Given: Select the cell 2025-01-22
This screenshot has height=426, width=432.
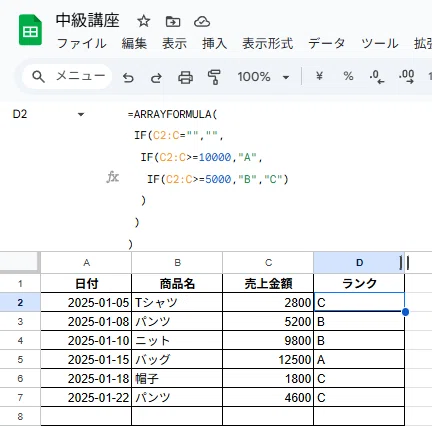Looking at the screenshot, I should (86, 398).
